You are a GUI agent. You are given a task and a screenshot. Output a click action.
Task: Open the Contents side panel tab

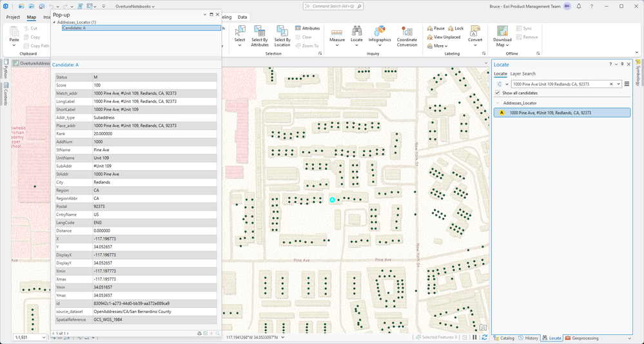pos(6,95)
